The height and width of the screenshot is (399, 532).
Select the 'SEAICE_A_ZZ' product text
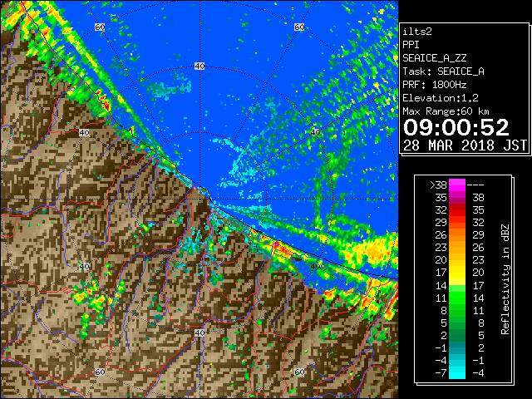pyautogui.click(x=435, y=58)
